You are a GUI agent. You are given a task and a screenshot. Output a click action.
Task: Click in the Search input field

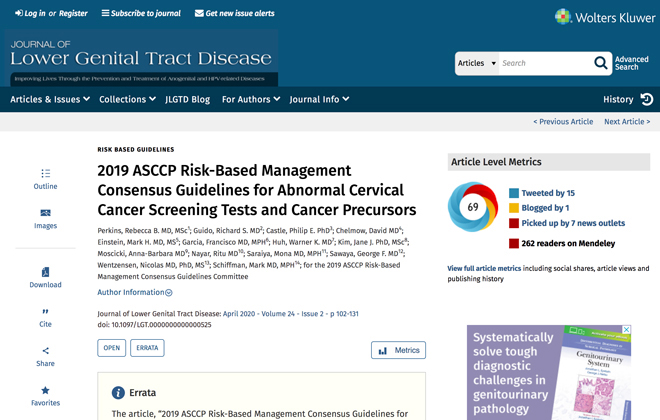click(x=546, y=64)
